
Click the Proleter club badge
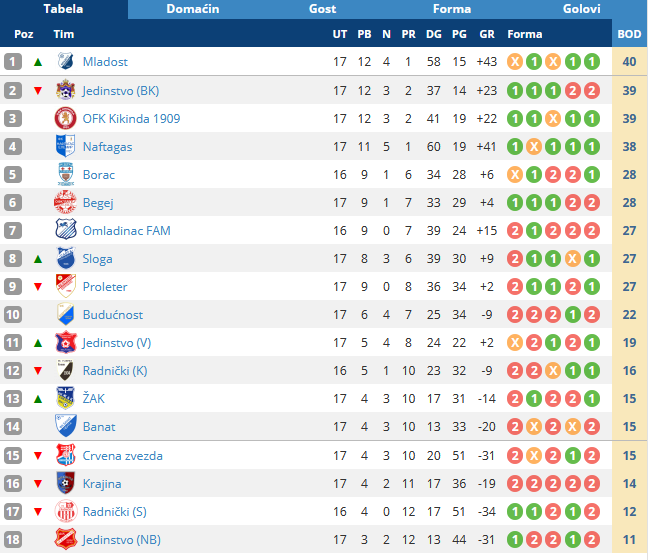66,286
